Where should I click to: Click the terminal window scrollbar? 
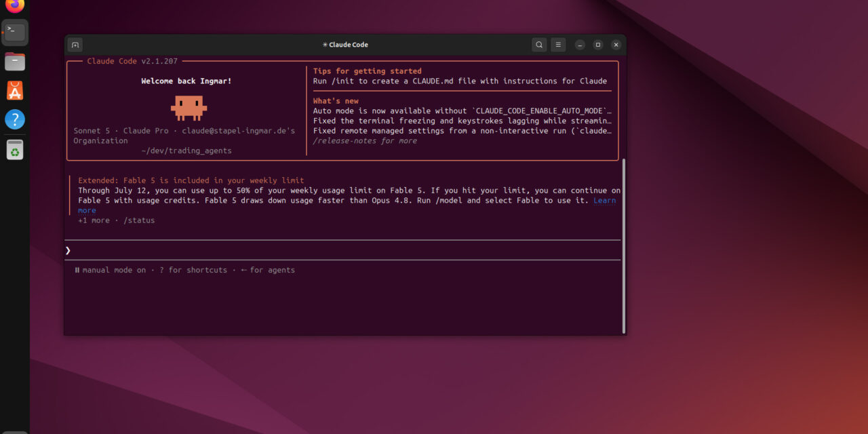623,246
